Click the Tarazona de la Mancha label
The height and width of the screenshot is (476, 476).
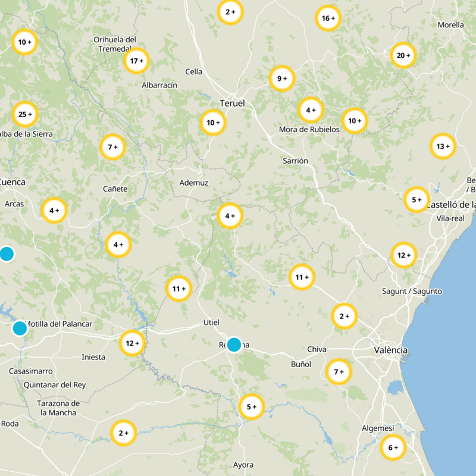(x=58, y=408)
